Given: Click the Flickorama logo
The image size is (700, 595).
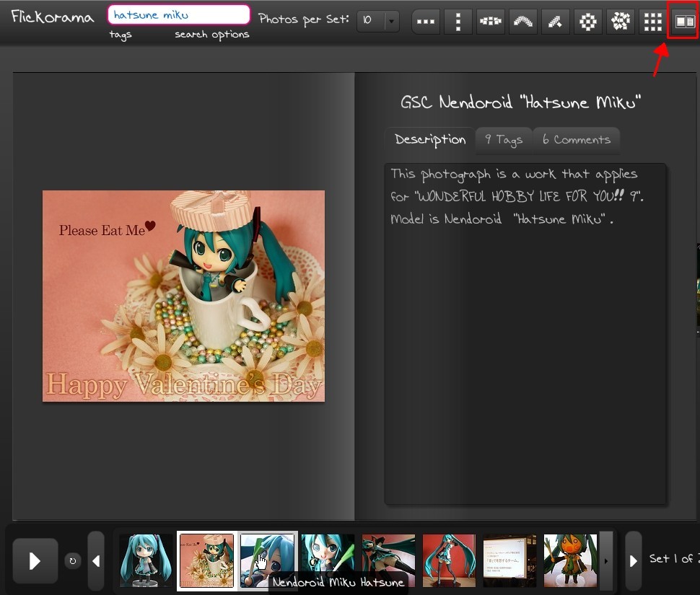Looking at the screenshot, I should tap(53, 17).
